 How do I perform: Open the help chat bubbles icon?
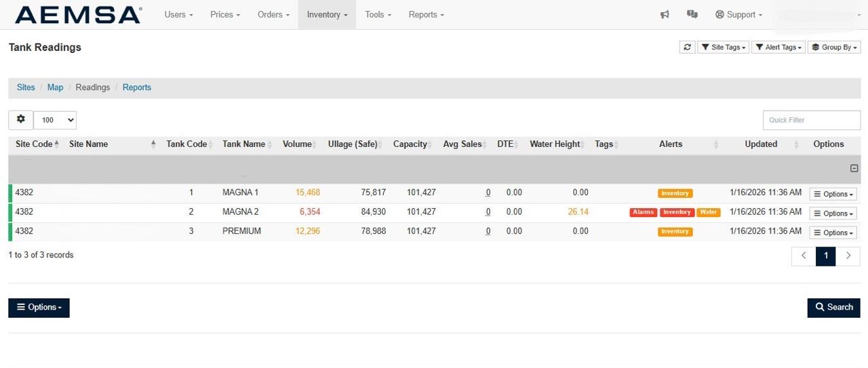coord(692,14)
